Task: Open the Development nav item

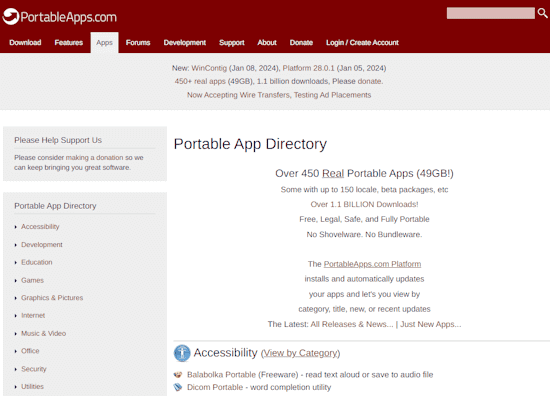Action: pyautogui.click(x=185, y=42)
